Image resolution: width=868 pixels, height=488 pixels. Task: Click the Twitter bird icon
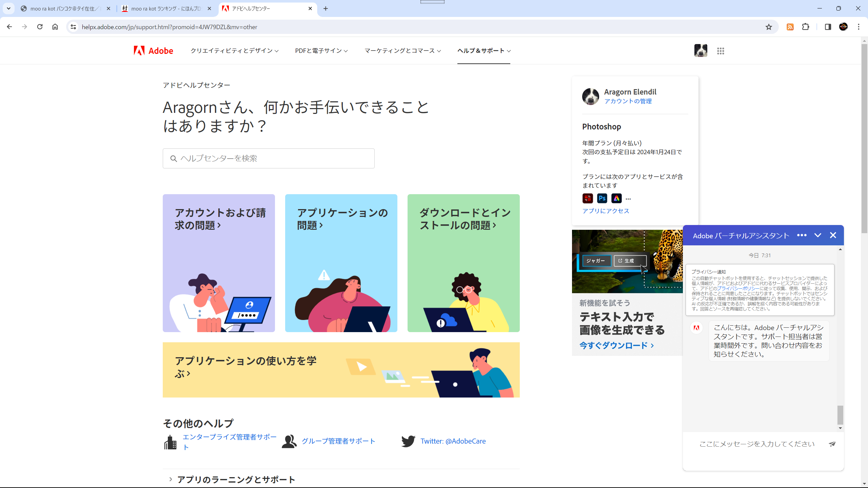(408, 441)
